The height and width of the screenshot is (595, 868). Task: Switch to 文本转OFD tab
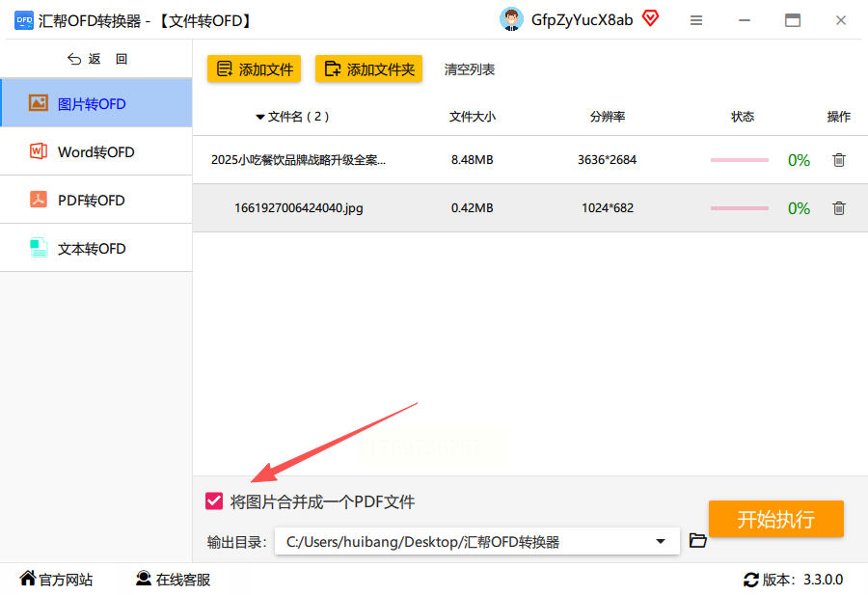[96, 248]
